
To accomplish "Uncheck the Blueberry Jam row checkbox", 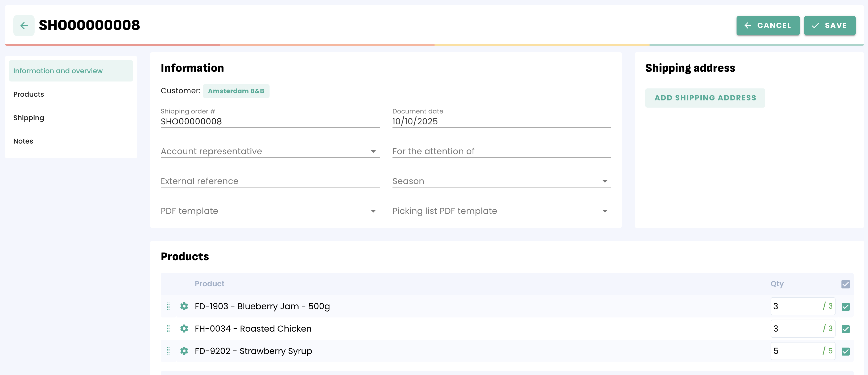I will click(845, 307).
